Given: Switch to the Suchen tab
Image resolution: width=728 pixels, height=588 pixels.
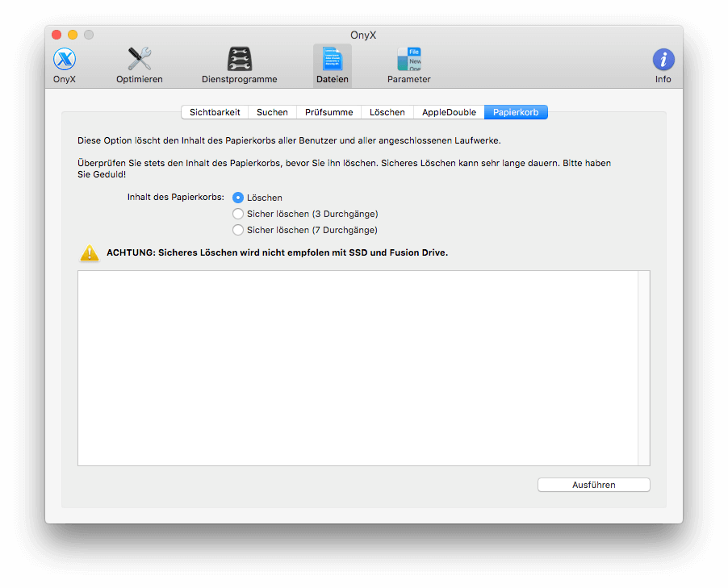Looking at the screenshot, I should click(x=273, y=112).
